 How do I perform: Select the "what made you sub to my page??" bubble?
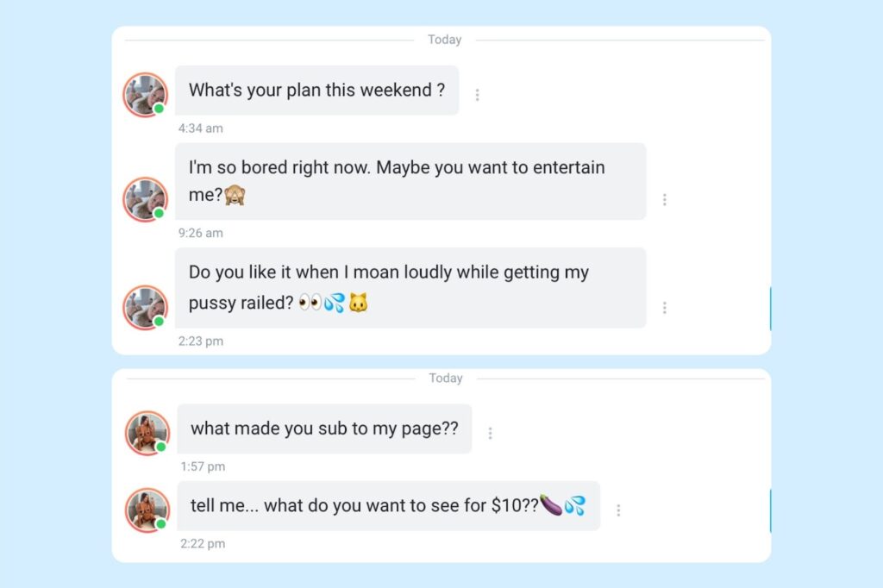[x=324, y=428]
